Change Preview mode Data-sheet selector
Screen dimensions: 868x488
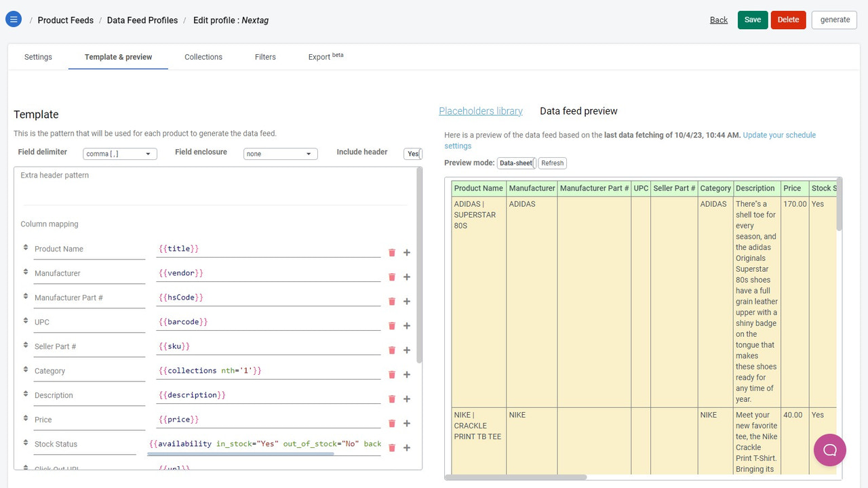pyautogui.click(x=517, y=163)
